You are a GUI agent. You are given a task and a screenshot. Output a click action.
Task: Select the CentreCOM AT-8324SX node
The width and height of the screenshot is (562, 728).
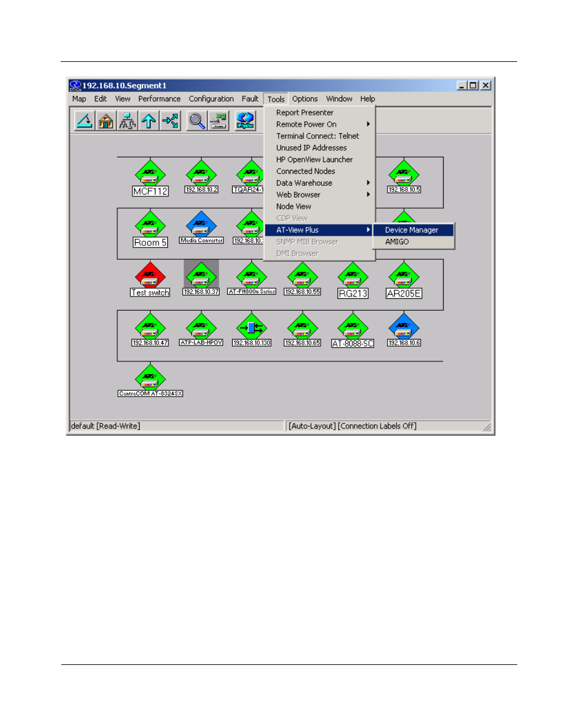[x=150, y=377]
